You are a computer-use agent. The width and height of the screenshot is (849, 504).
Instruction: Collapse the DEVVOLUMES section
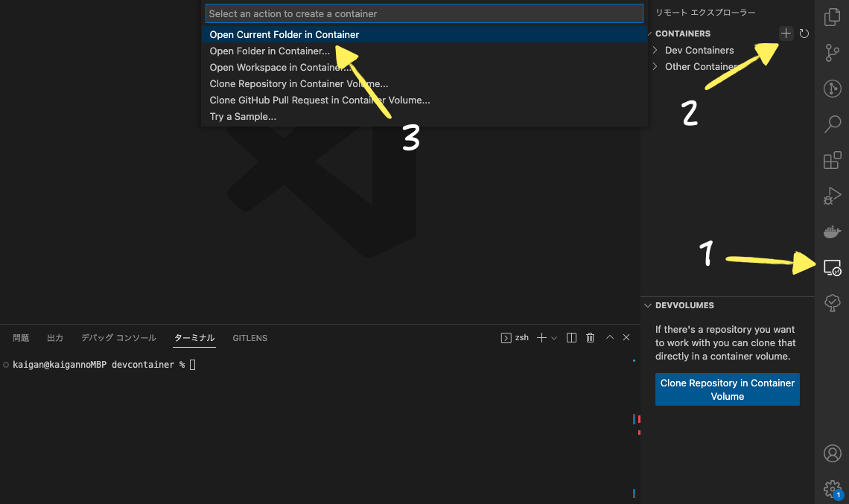648,305
